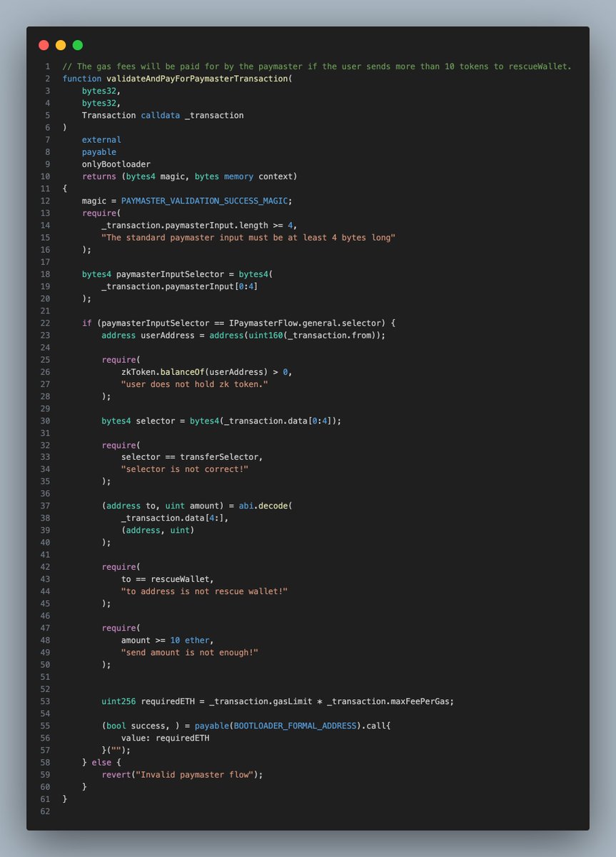616x857 pixels.
Task: Click the green maximize window dot
Action: 78,45
